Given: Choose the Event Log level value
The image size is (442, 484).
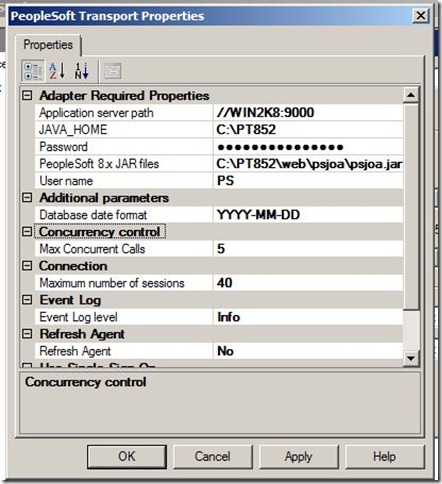Looking at the screenshot, I should pyautogui.click(x=308, y=317).
